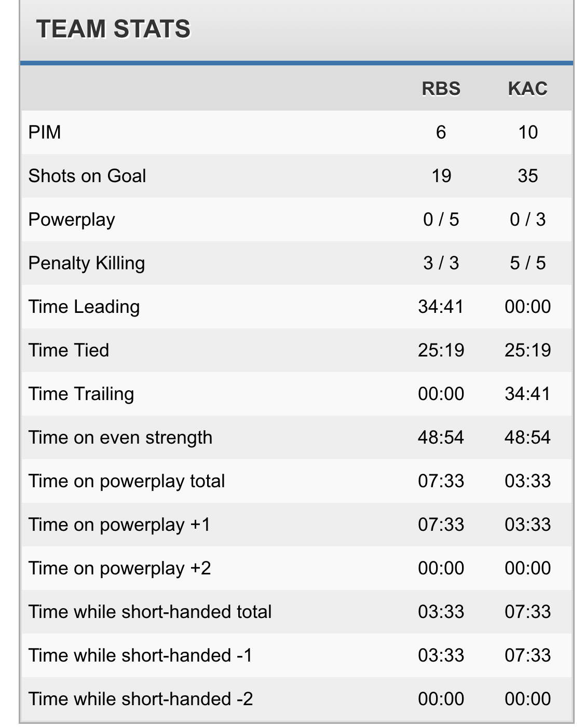Viewport: 584px width, 728px height.
Task: Click the Time on powerplay +2 label
Action: [120, 568]
